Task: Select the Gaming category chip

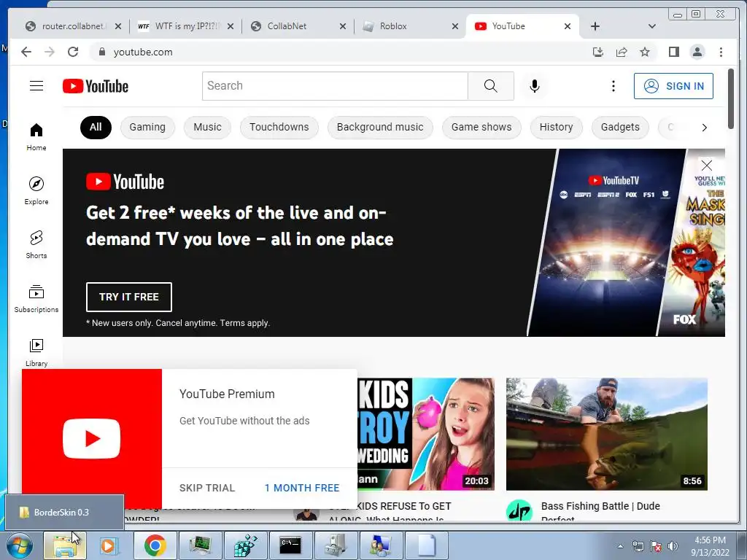Action: pyautogui.click(x=147, y=127)
